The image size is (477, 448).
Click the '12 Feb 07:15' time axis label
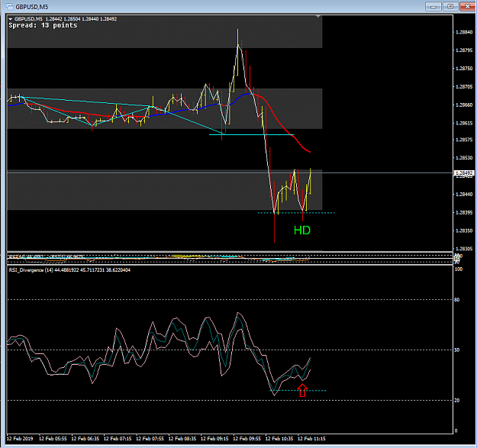(x=118, y=439)
